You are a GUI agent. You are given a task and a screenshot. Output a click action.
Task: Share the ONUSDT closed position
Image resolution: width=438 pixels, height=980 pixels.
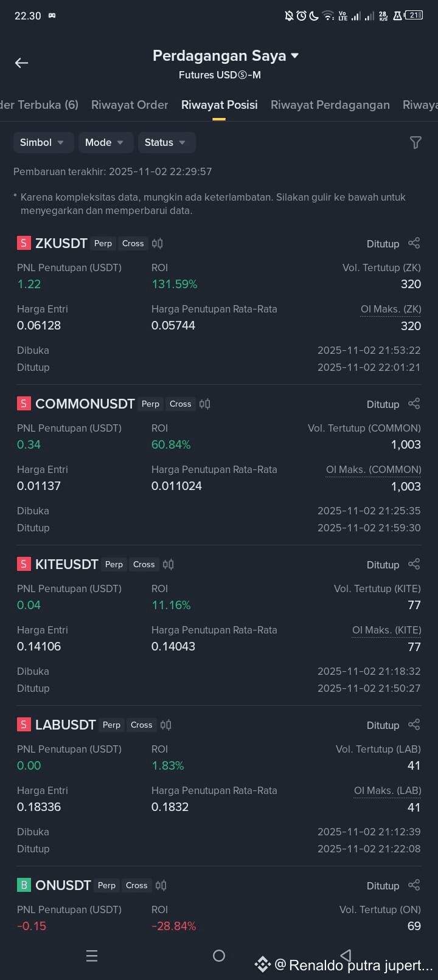coord(414,885)
